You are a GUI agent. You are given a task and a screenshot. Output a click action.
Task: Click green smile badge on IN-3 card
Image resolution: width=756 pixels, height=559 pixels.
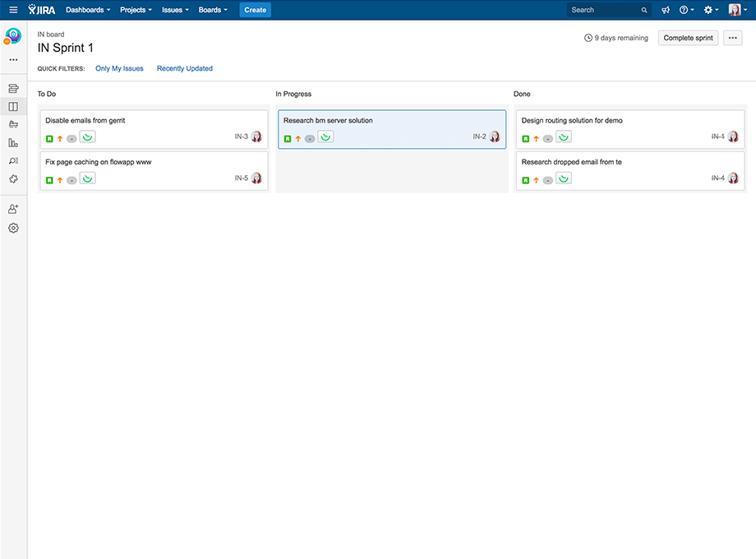point(87,137)
